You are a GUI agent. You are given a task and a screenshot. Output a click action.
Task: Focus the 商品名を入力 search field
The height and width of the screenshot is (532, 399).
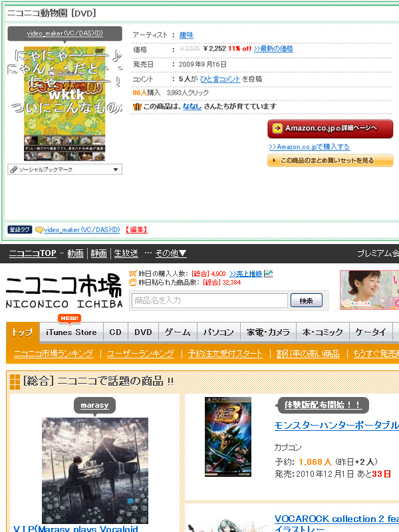click(209, 301)
